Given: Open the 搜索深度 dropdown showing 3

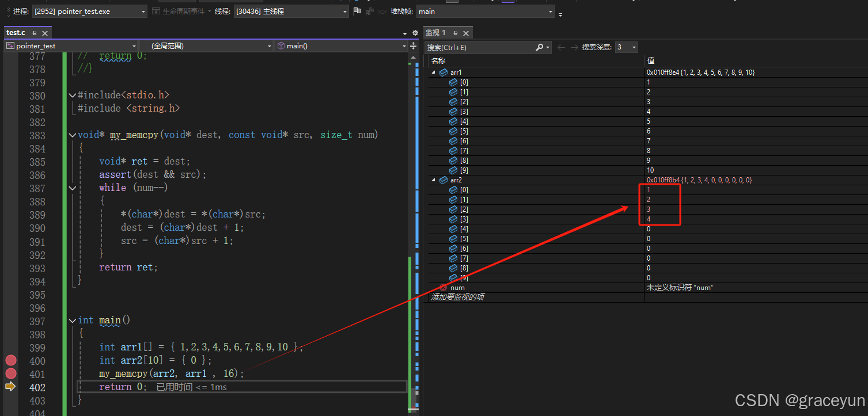Looking at the screenshot, I should click(x=626, y=47).
